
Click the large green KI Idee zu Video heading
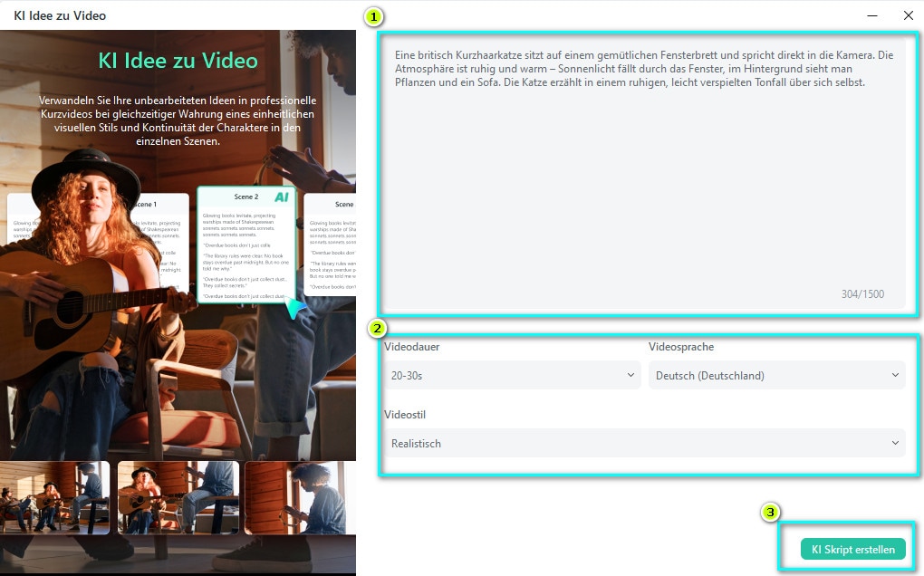178,61
